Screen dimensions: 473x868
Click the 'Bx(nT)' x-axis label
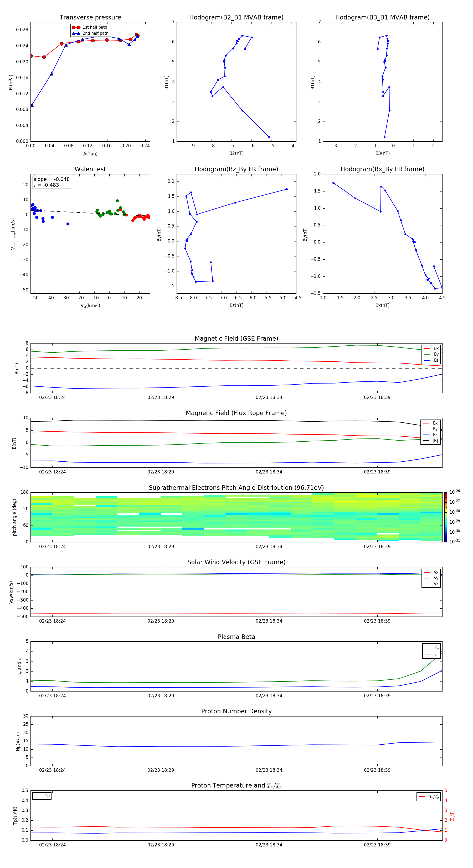click(x=382, y=305)
